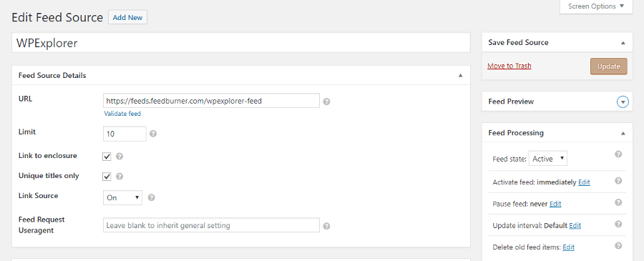Click the feed URL input field
Screen dimensions: 644x261
click(x=211, y=101)
